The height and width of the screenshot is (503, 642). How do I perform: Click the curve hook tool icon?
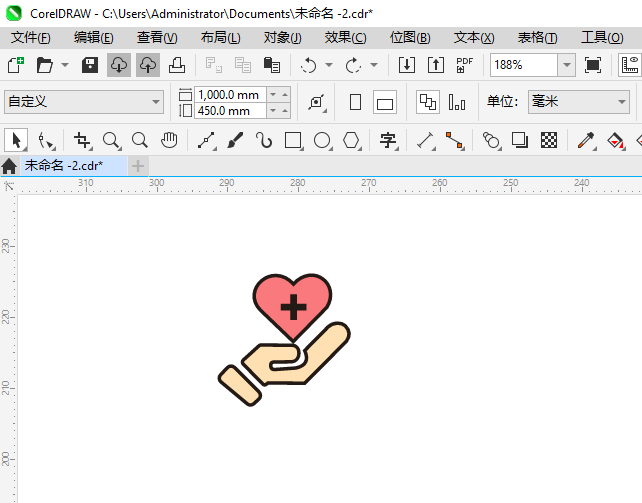point(264,140)
